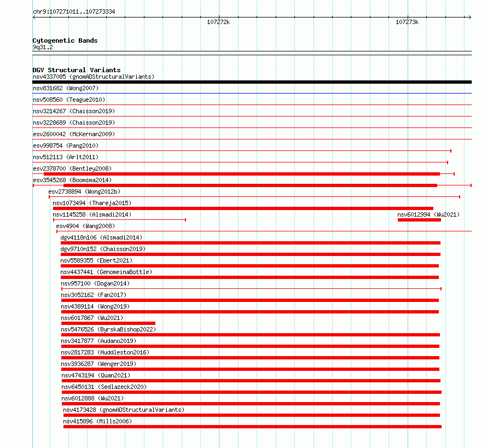Select esv2600042 (McKernan2009) label
Image resolution: width=487 pixels, height=448 pixels.
point(74,134)
